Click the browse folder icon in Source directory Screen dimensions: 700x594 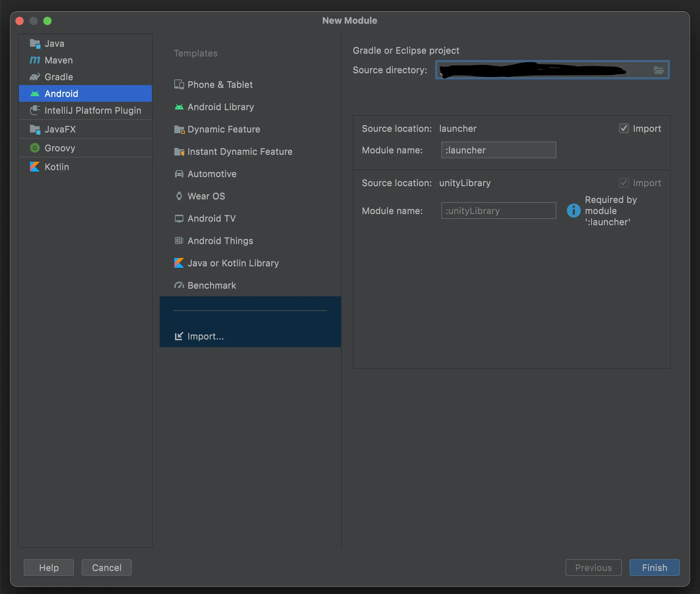658,70
